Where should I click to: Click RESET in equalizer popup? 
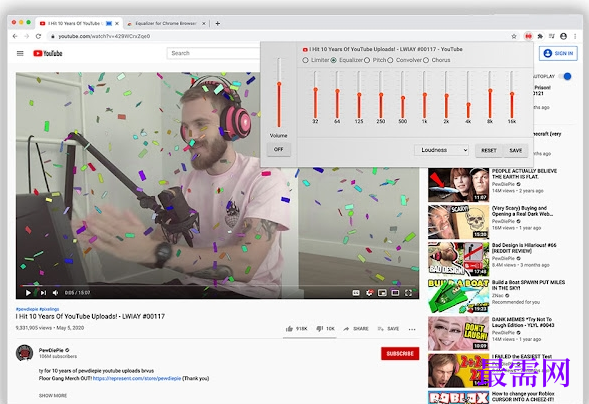click(489, 150)
